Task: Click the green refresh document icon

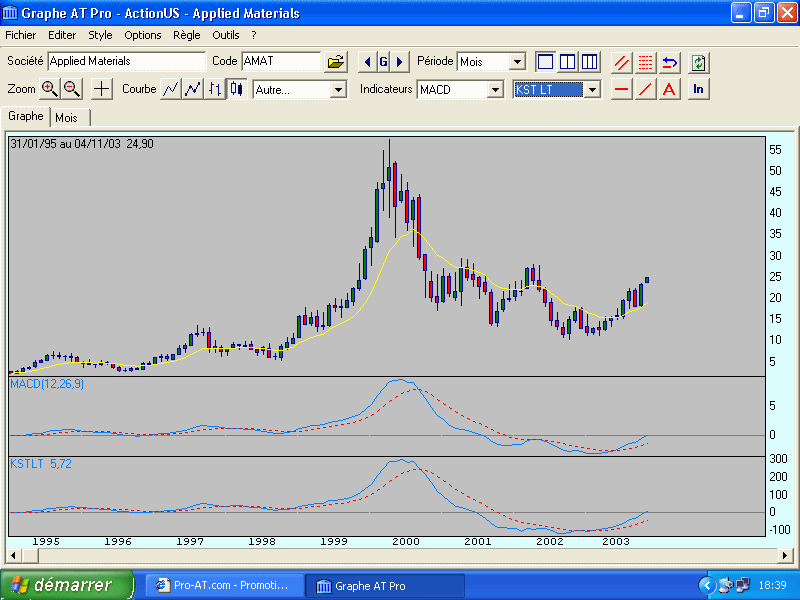Action: tap(698, 62)
